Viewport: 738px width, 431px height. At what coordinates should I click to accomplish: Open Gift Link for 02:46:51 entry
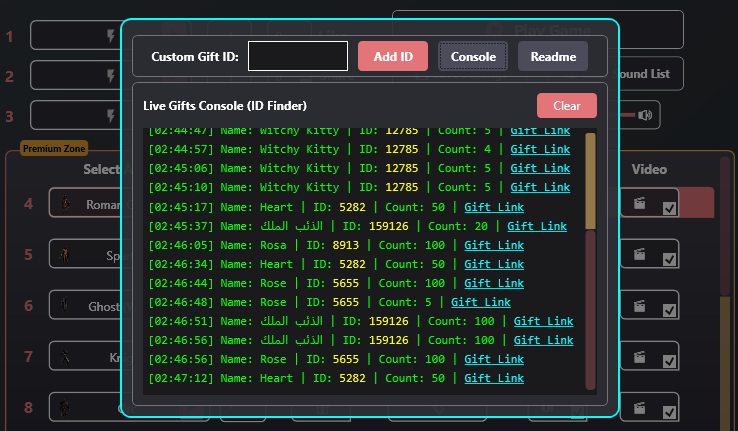click(544, 321)
